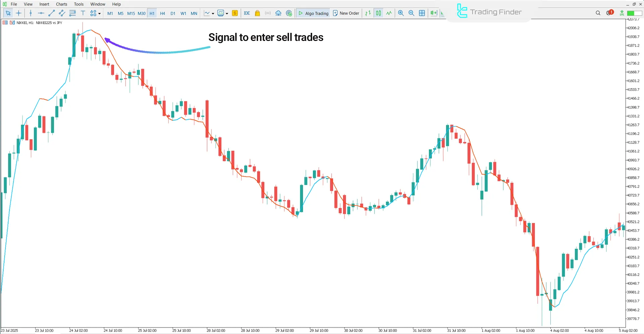This screenshot has width=644, height=334.
Task: Select the Trendline drawing tool
Action: (x=51, y=13)
